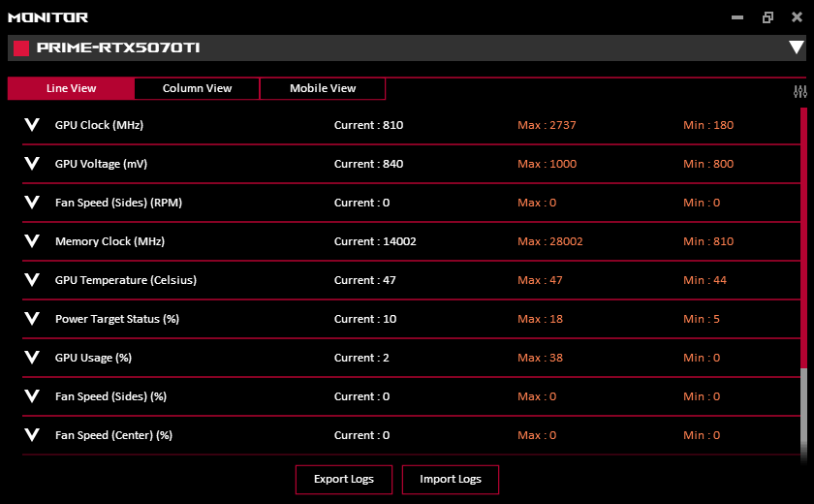
Task: Click the "Min : 810" memory clock value
Action: click(708, 241)
